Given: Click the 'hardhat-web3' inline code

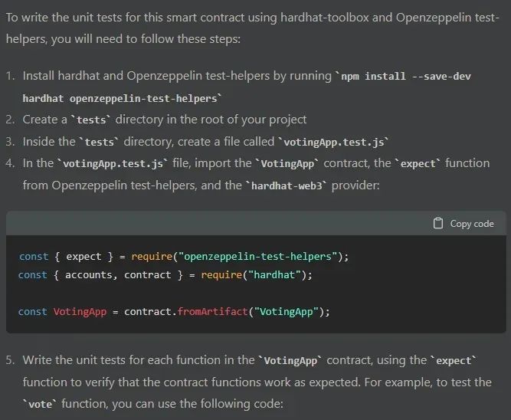Looking at the screenshot, I should point(287,186).
